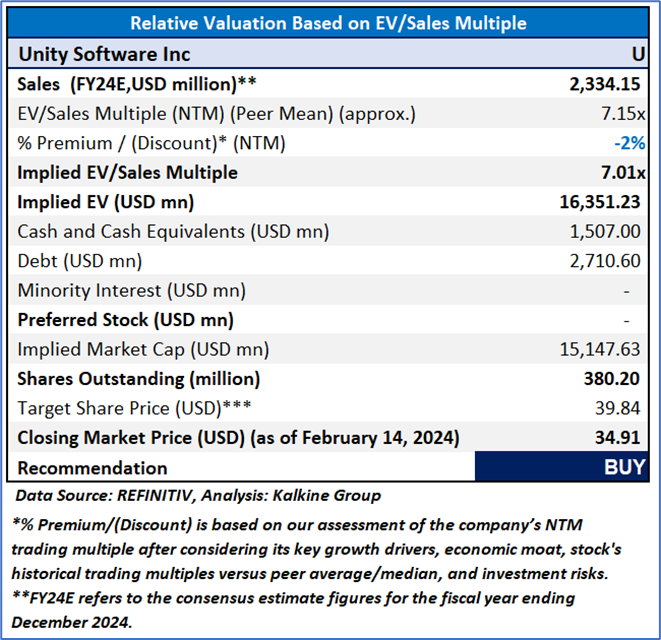Select the 'Implied EV/Sales Multiple' label
Image resolution: width=661 pixels, height=640 pixels.
click(127, 173)
